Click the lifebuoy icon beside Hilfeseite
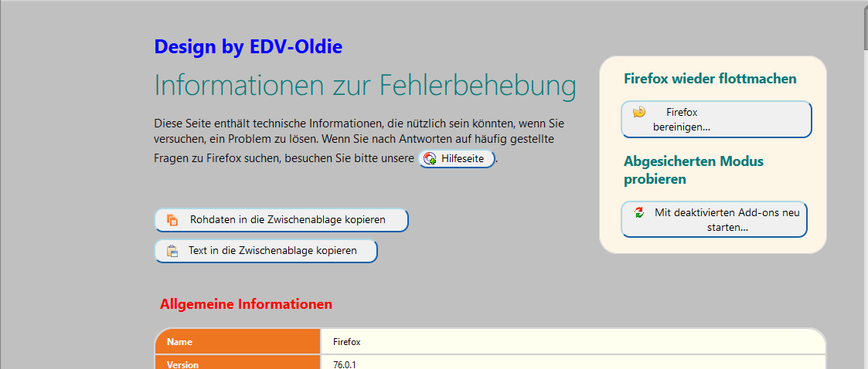Viewport: 868px width, 369px height. 430,159
